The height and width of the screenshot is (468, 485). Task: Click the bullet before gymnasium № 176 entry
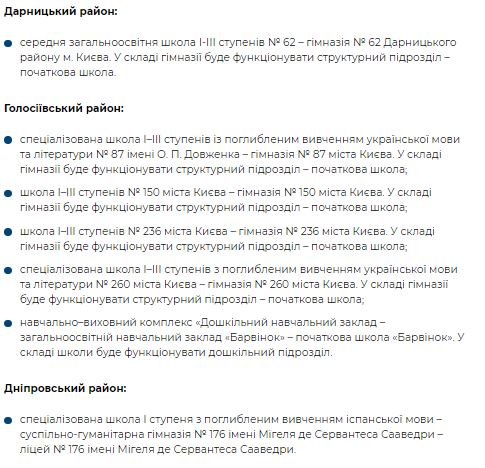point(8,420)
